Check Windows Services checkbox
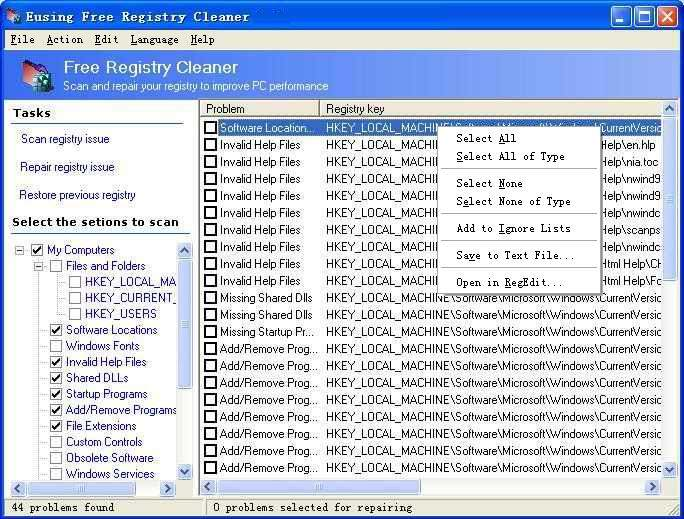 coord(56,474)
